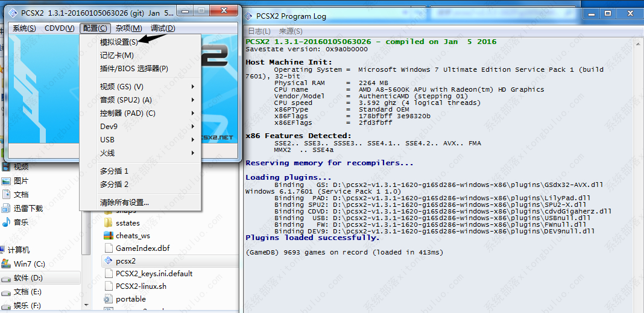
Task: Open 文档 library in Explorer sidebar
Action: point(21,194)
